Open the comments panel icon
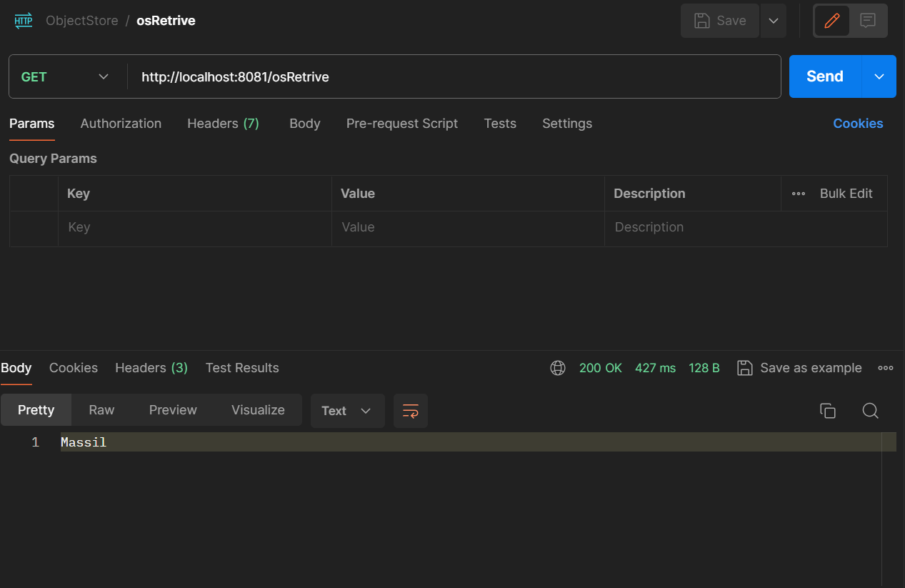905x588 pixels. (x=868, y=20)
